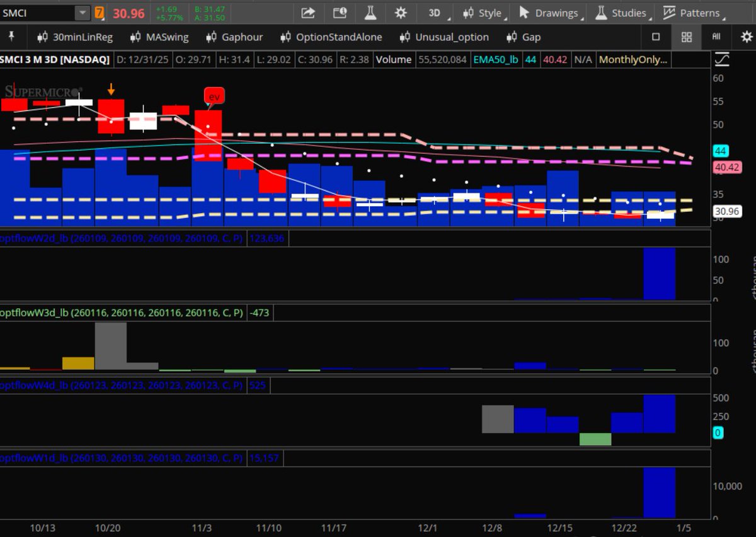Image resolution: width=756 pixels, height=537 pixels.
Task: Click the 40.42 price axis label
Action: point(728,167)
